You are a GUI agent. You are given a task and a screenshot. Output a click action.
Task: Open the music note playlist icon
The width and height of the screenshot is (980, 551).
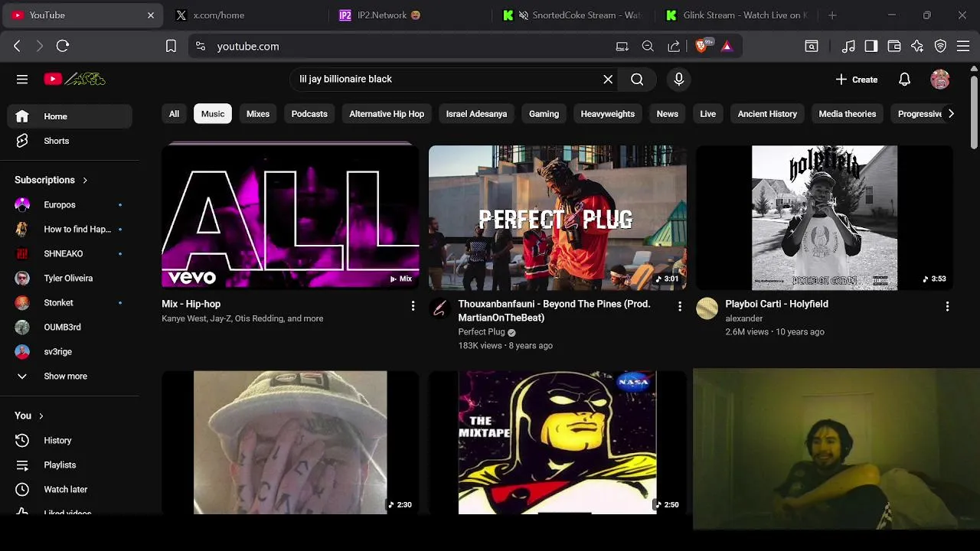click(848, 46)
